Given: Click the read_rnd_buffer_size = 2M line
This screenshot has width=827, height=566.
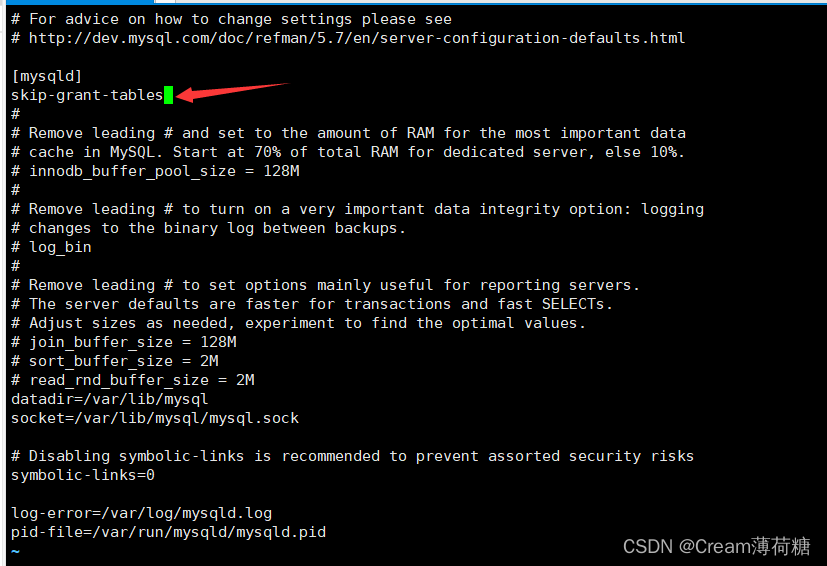Looking at the screenshot, I should click(x=133, y=380).
